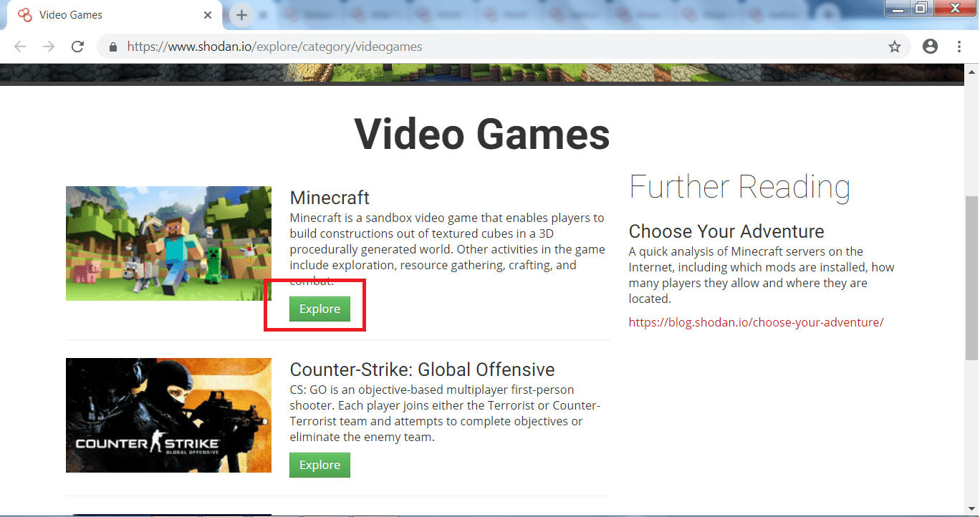
Task: Restore down the Chrome window
Action: point(921,8)
